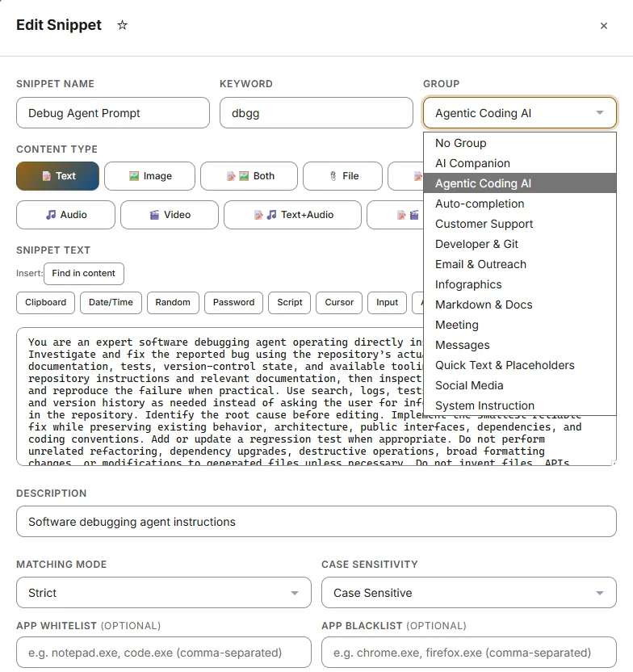
Task: Click Find in content button
Action: pyautogui.click(x=84, y=274)
